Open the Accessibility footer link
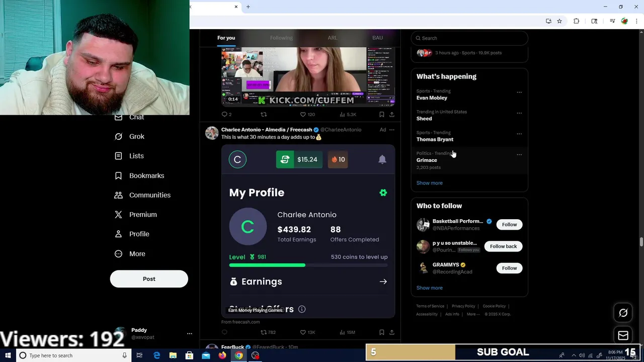The height and width of the screenshot is (362, 644). [x=427, y=314]
